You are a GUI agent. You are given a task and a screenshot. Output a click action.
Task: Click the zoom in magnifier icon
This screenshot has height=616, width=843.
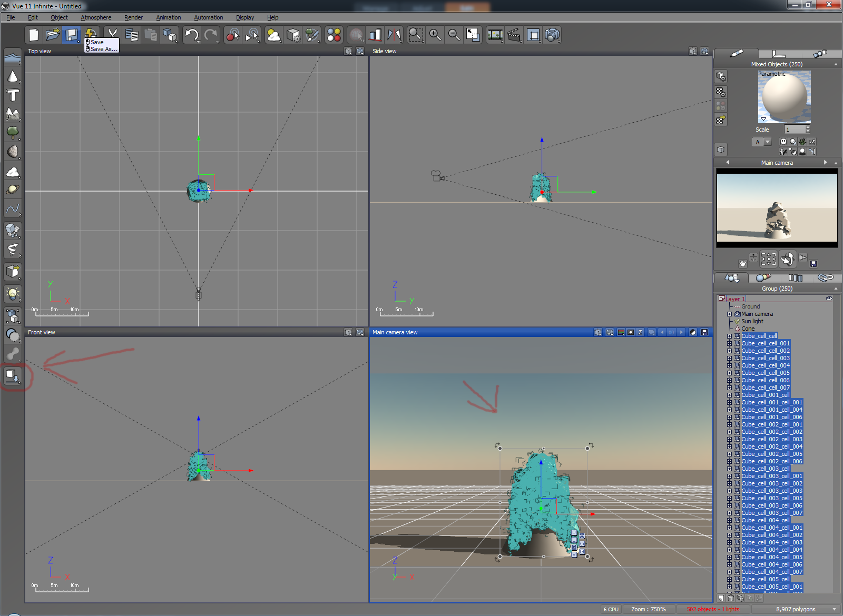(x=435, y=35)
